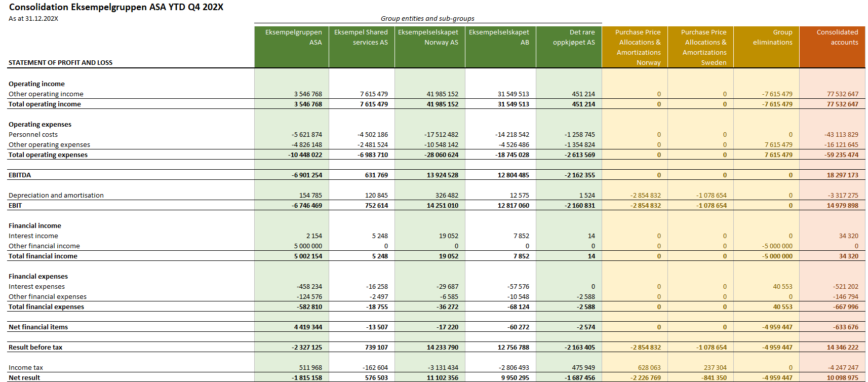Select income tax value 628 063
The height and width of the screenshot is (382, 868).
pyautogui.click(x=649, y=368)
